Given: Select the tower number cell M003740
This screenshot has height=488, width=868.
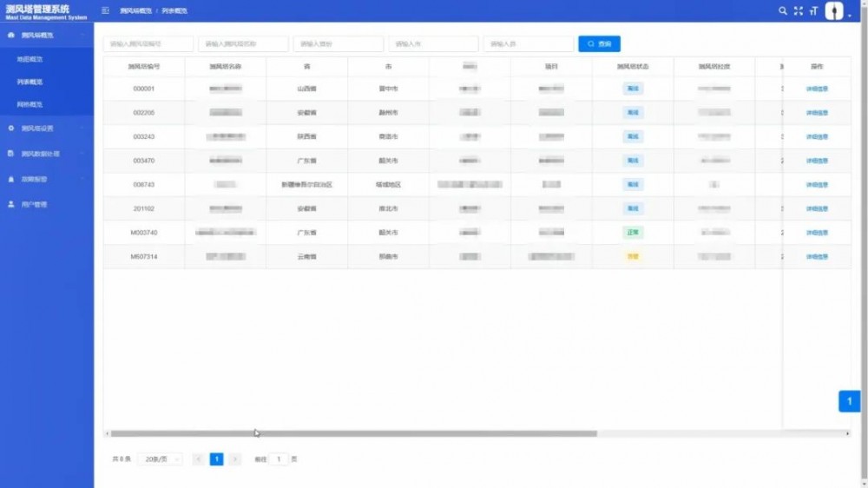Looking at the screenshot, I should (144, 233).
